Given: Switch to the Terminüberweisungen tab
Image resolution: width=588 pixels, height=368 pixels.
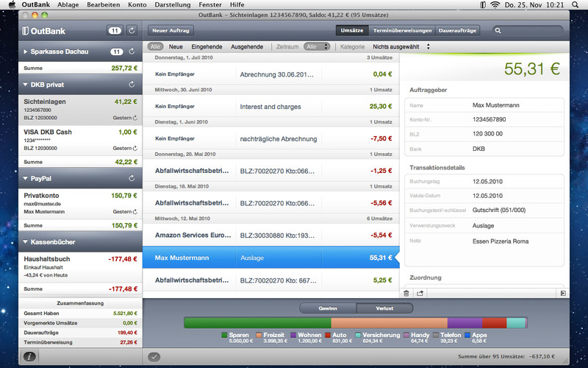Looking at the screenshot, I should coord(402,31).
